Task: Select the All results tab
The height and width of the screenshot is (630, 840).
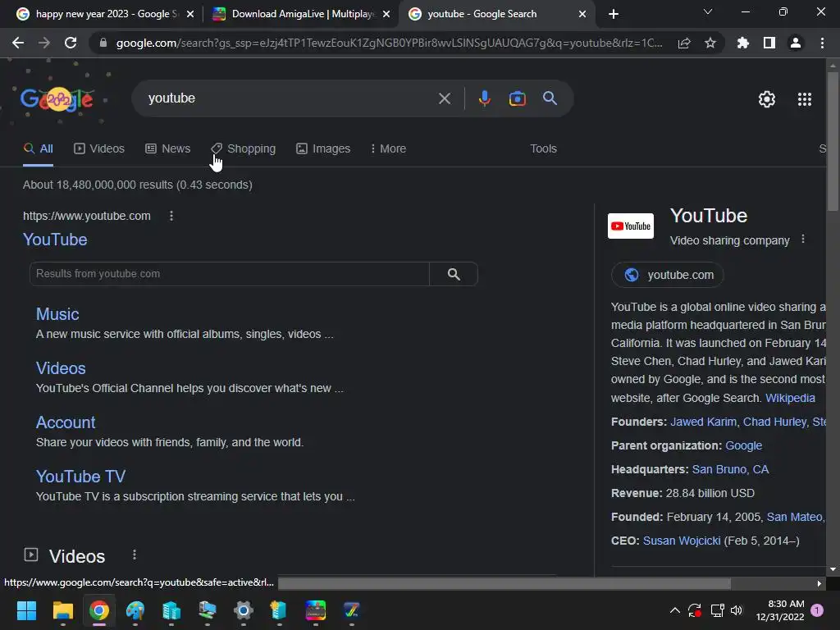Action: (x=38, y=149)
